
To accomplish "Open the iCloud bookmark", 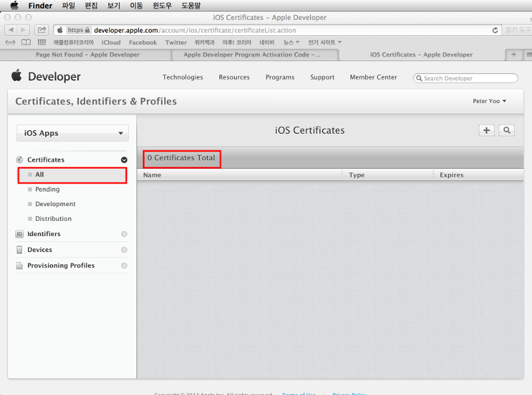I will pyautogui.click(x=111, y=43).
